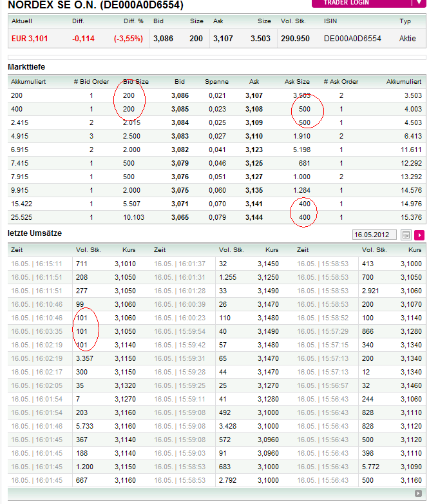429x504 pixels.
Task: Select the trade time 16:15:11
Action: point(48,264)
